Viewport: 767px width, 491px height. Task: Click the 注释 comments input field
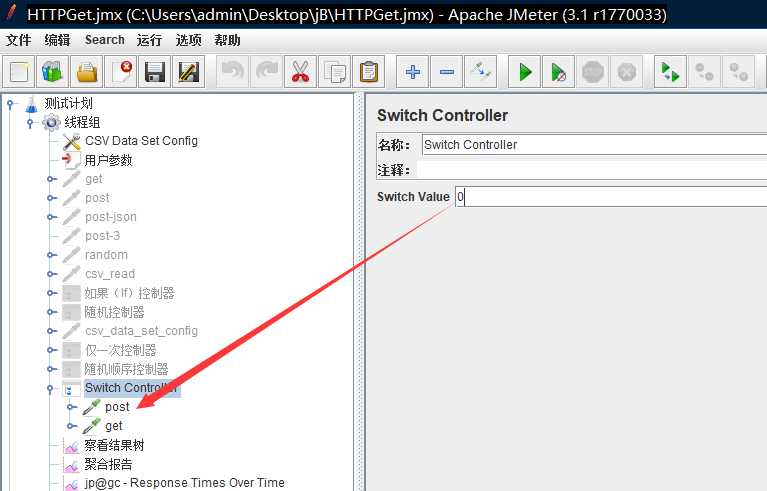click(x=594, y=170)
